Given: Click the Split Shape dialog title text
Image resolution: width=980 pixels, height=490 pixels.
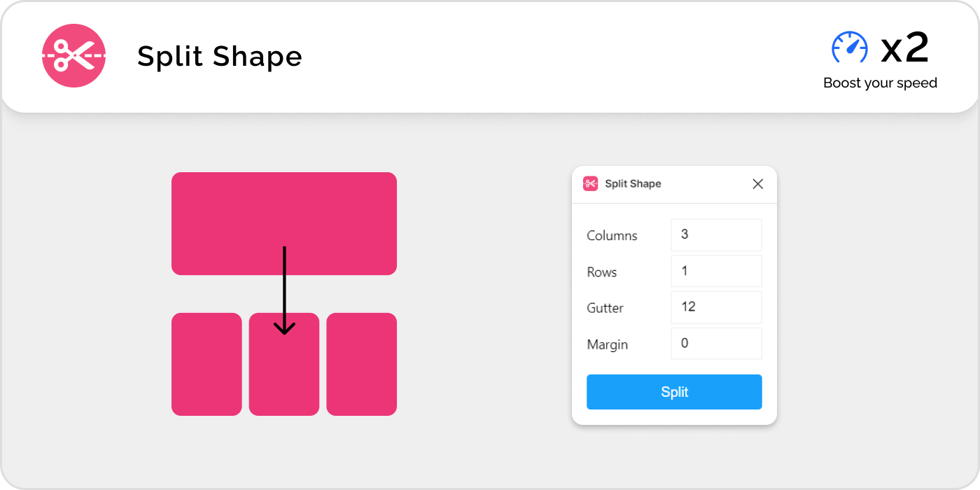Looking at the screenshot, I should [x=633, y=184].
